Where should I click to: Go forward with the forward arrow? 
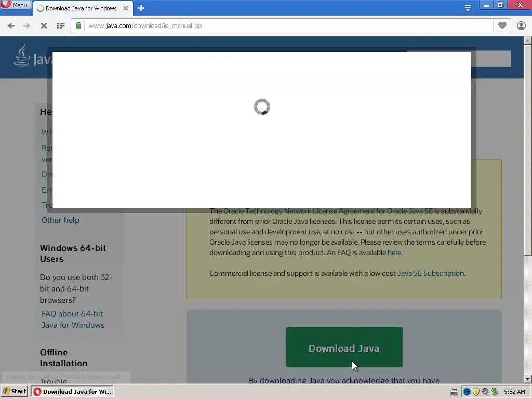tap(27, 26)
